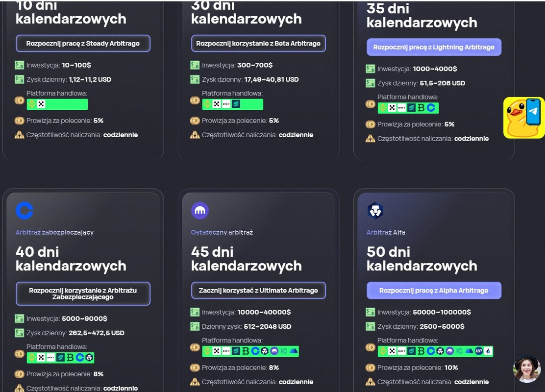Click the 45 dni kalendarzowych heading
545x392 pixels.
tap(247, 259)
